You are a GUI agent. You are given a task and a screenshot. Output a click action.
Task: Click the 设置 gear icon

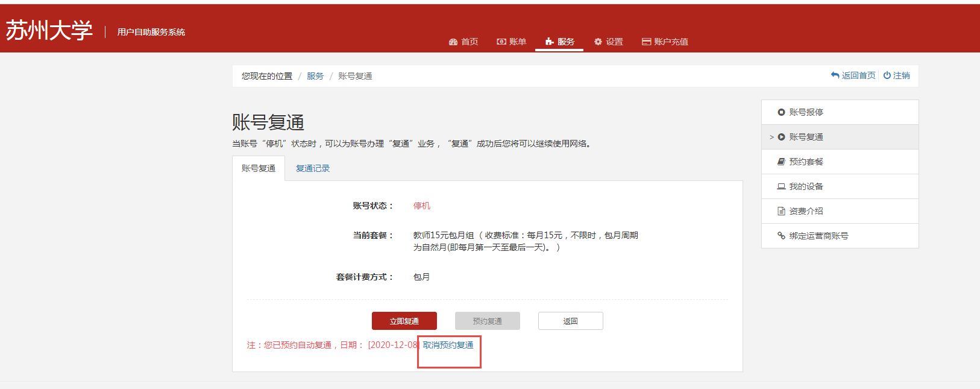pyautogui.click(x=598, y=42)
